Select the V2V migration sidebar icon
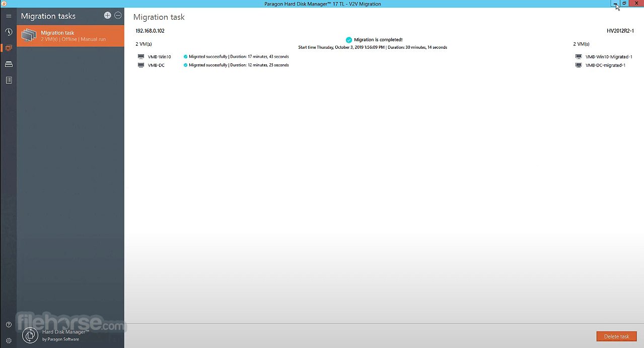The width and height of the screenshot is (644, 348). [x=9, y=48]
